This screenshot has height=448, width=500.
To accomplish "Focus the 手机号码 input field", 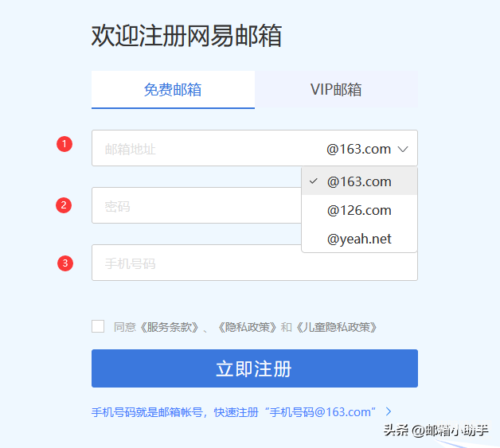I will coord(255,263).
